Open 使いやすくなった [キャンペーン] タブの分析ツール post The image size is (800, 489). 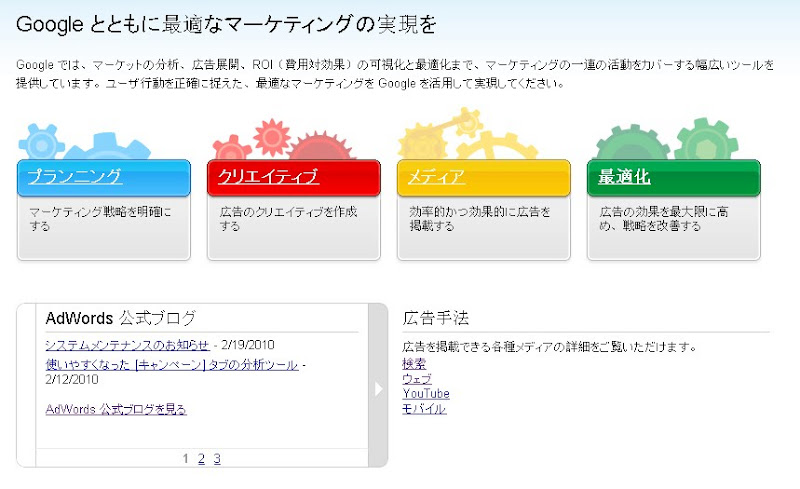point(171,366)
